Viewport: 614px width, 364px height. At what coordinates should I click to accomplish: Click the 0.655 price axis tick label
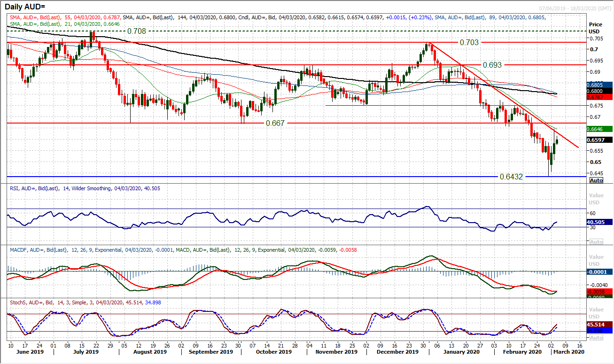click(595, 151)
